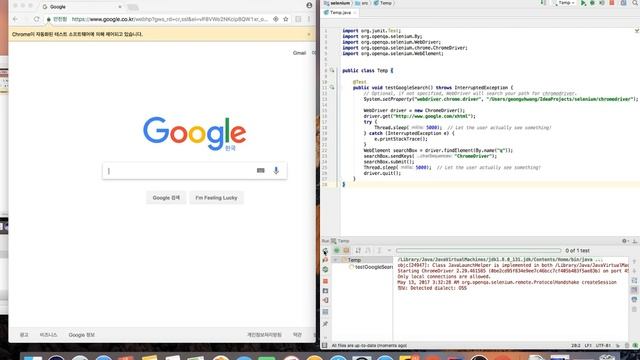Open Project Structure in IntelliJ toolbar

click(x=623, y=3)
